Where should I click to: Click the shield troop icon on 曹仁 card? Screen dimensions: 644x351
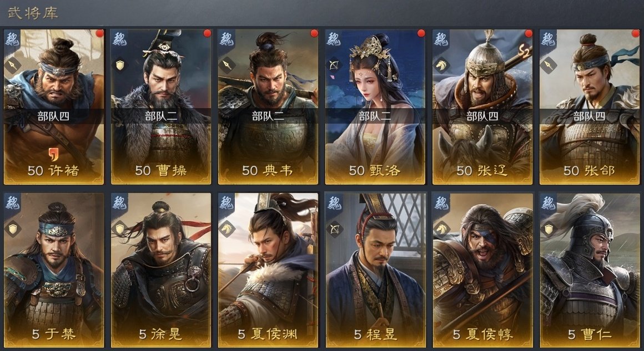549,229
